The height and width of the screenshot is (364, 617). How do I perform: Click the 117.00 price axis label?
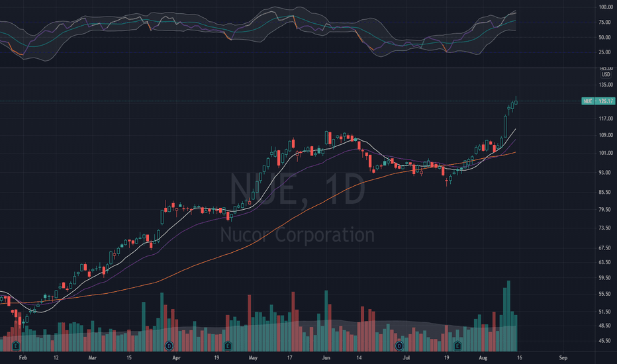click(x=606, y=118)
